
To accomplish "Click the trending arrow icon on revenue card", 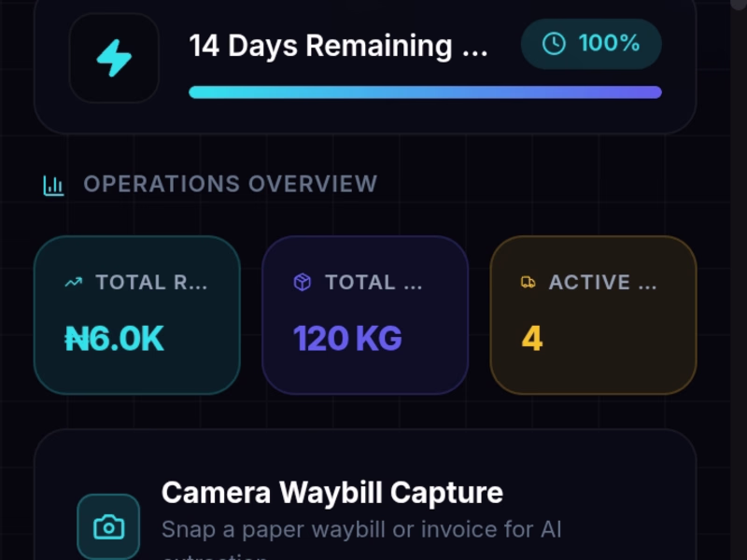I will coord(74,283).
